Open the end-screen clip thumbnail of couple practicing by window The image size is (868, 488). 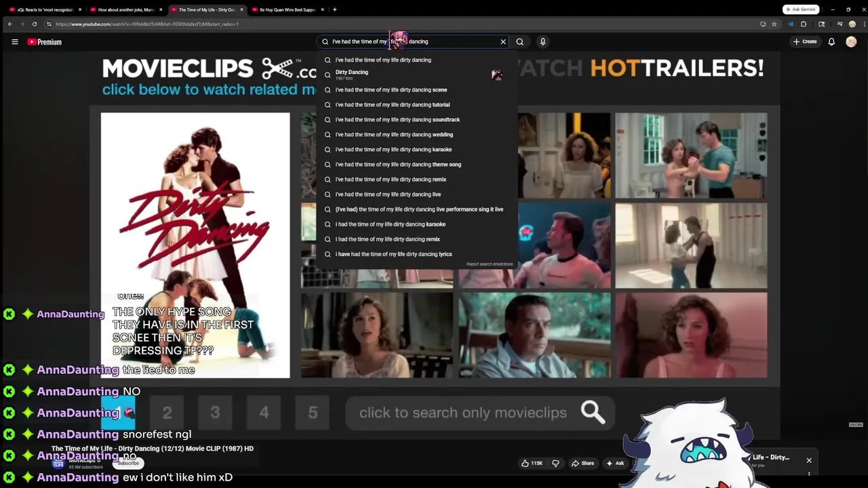[691, 155]
